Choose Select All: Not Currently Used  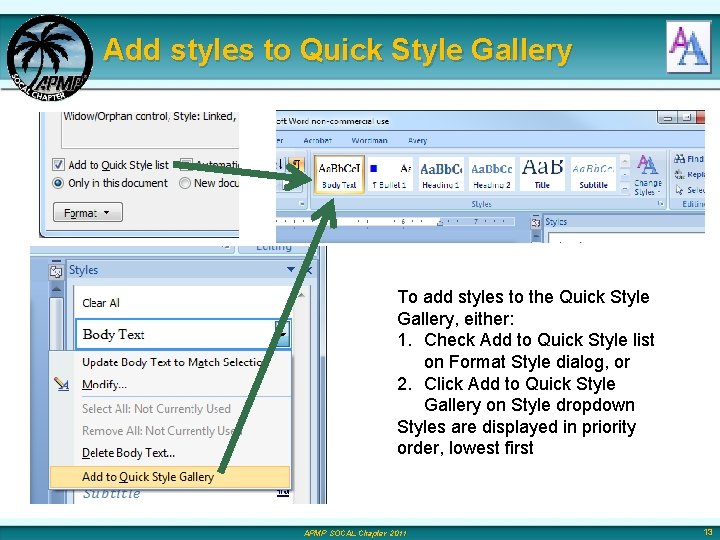pos(170,409)
